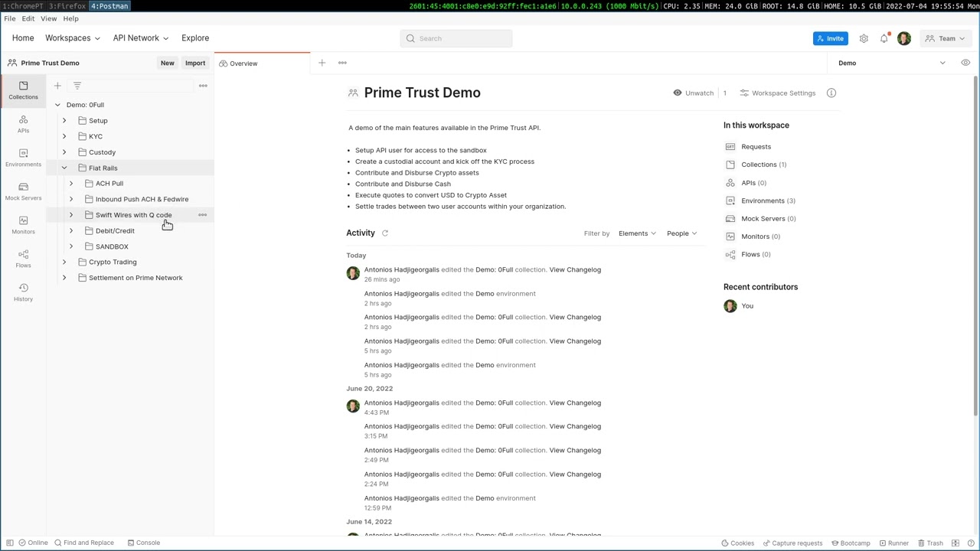Switch to ChromePT workspace in top bar
The image size is (980, 551).
click(x=23, y=5)
